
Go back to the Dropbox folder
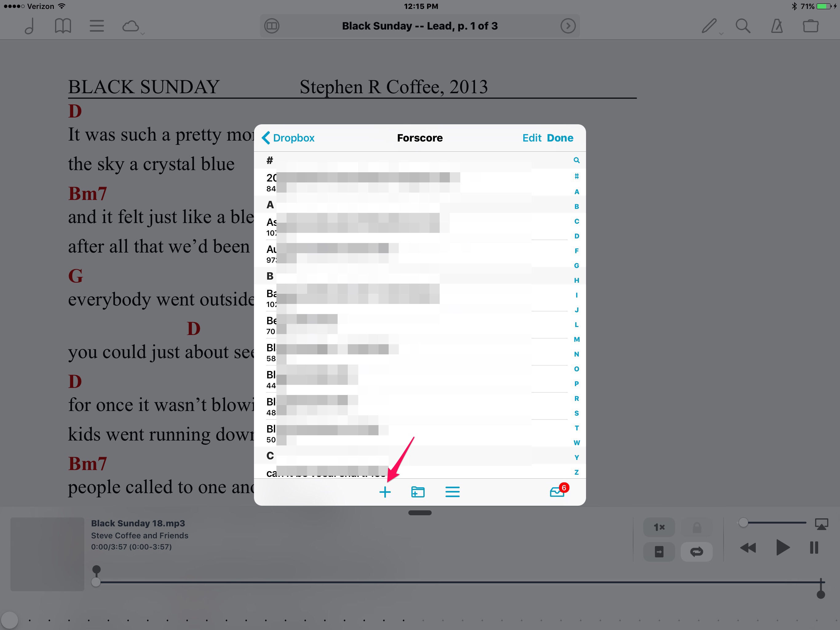(x=289, y=138)
